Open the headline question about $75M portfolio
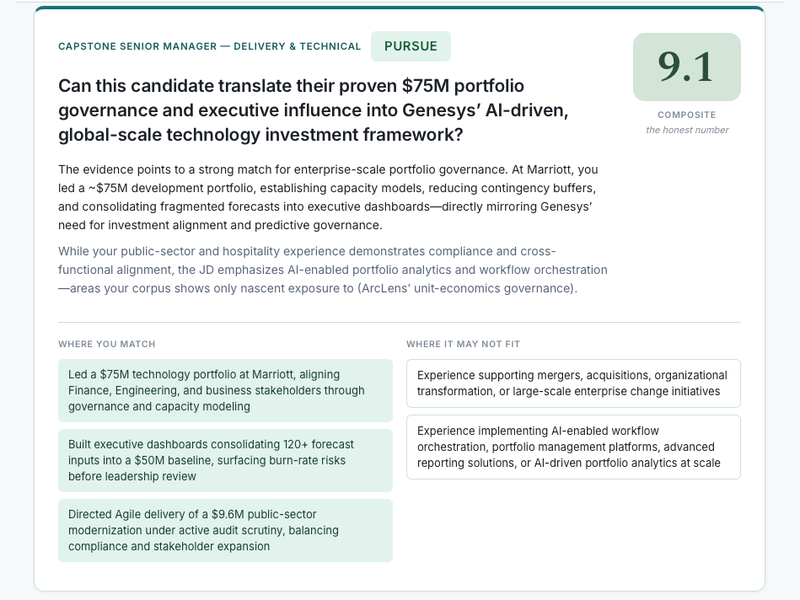This screenshot has height=600, width=800. (x=313, y=110)
